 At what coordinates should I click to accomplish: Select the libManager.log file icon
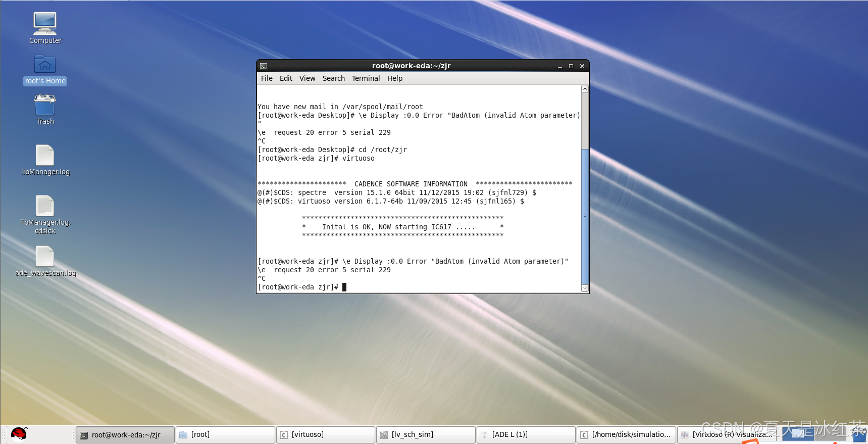click(x=45, y=155)
